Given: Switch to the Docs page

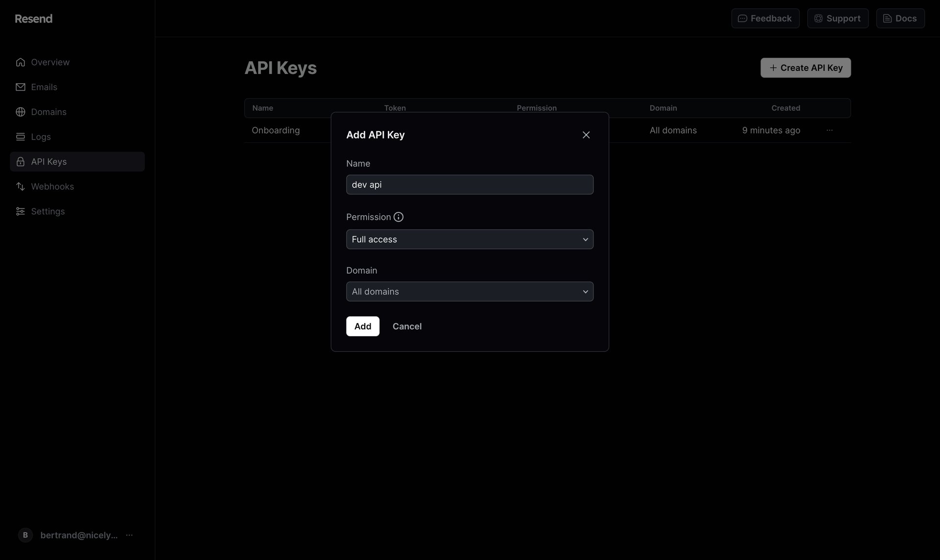Looking at the screenshot, I should [900, 18].
